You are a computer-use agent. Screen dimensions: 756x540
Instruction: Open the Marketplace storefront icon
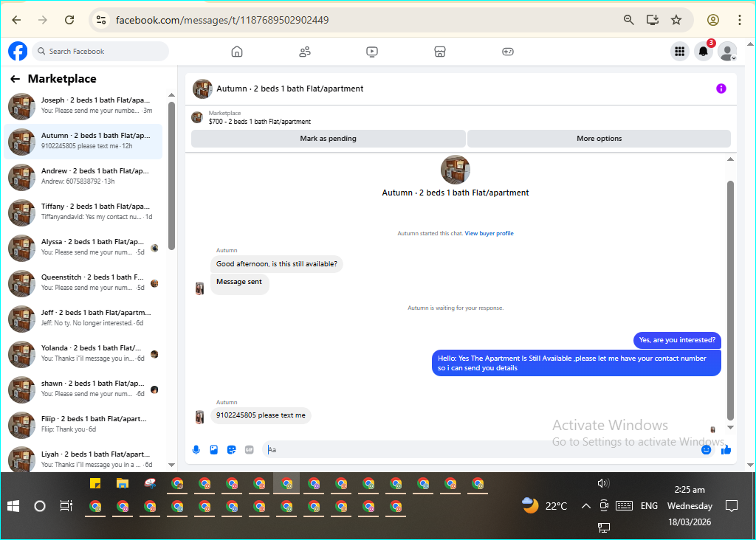[440, 52]
